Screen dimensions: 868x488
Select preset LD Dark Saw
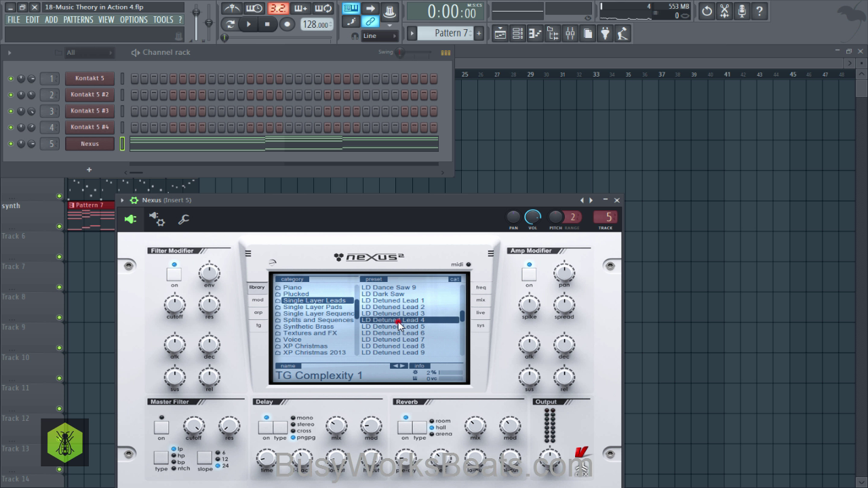tap(382, 294)
